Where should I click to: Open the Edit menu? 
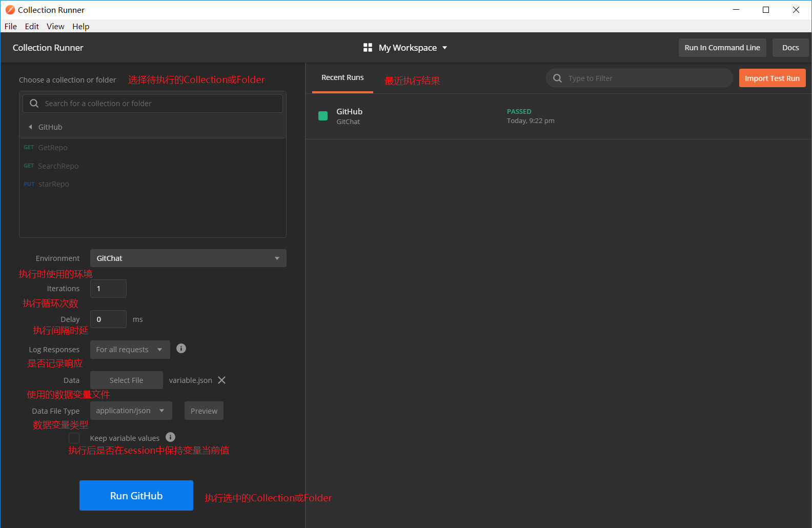[x=32, y=26]
